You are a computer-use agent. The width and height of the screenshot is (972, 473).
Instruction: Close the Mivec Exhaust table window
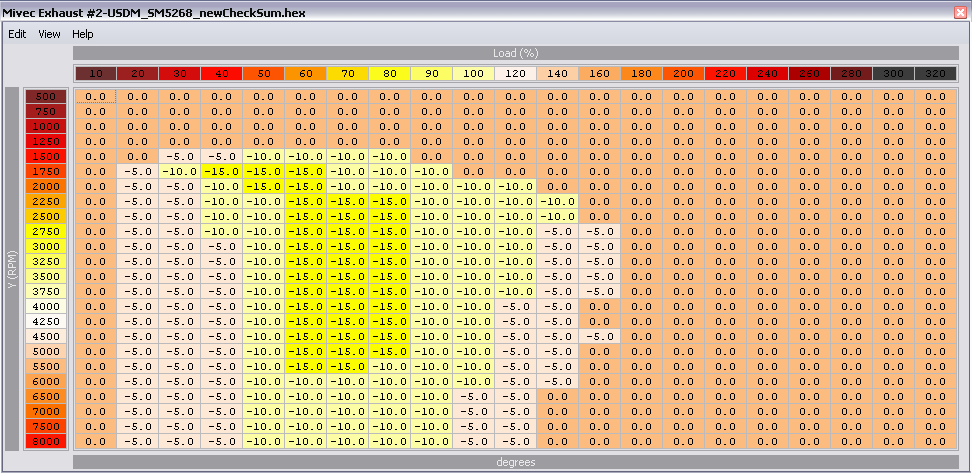pos(961,12)
